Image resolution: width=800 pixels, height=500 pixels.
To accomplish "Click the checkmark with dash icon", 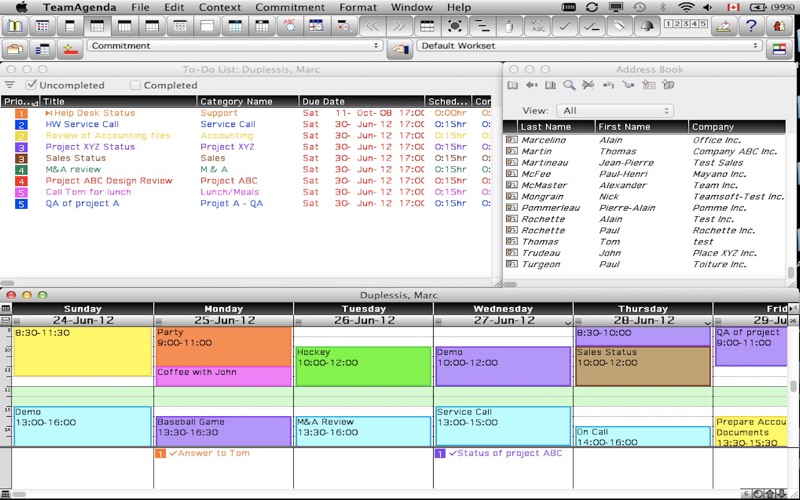I will [592, 26].
